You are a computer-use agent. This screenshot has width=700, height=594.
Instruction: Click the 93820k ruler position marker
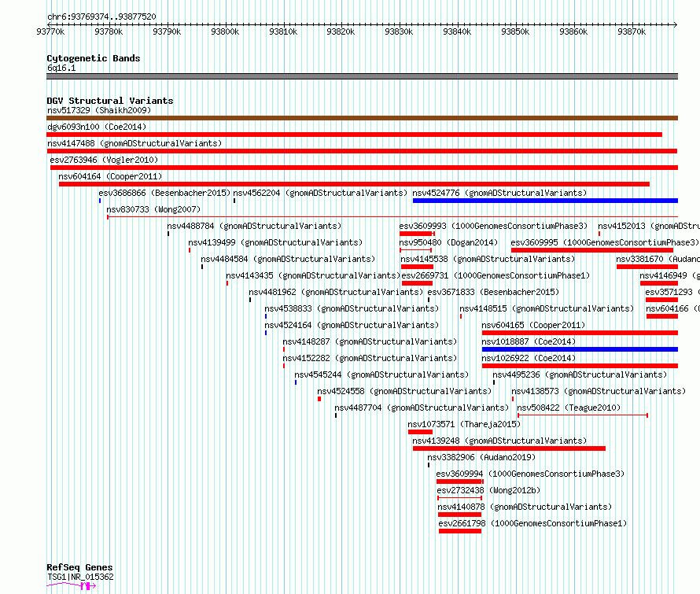coord(341,31)
